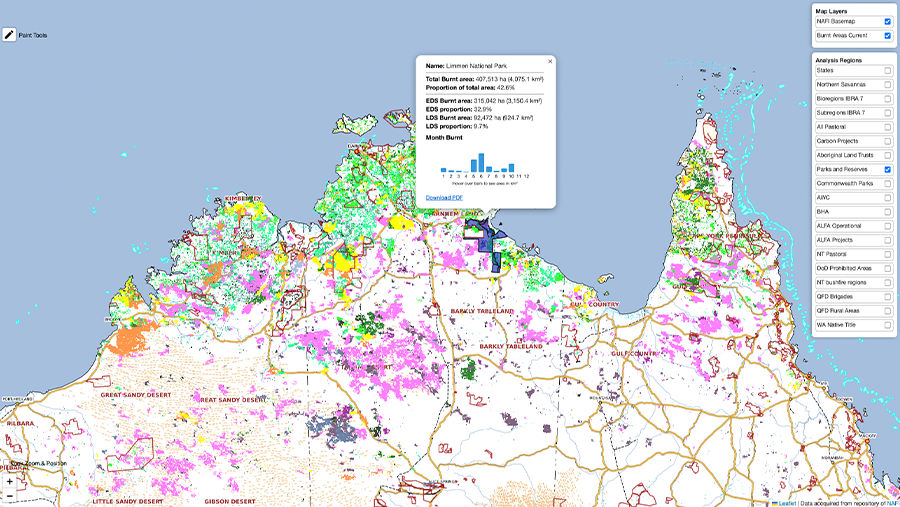Click the tallest month 6 bar in chart
The image size is (900, 507).
click(x=480, y=163)
